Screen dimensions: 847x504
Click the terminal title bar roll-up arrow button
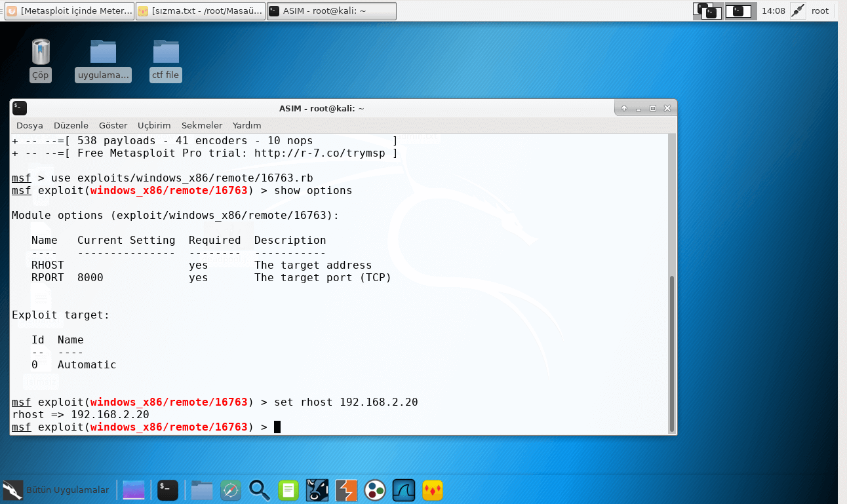[624, 108]
